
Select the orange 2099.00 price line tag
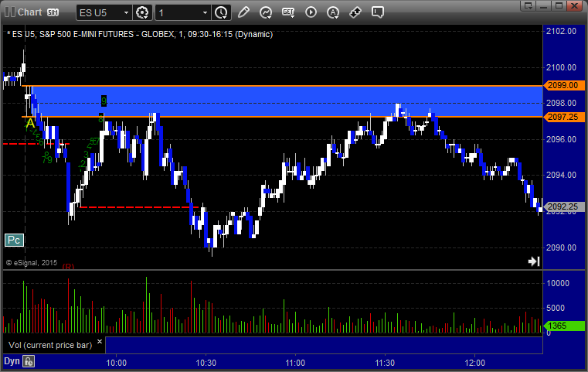tap(564, 85)
